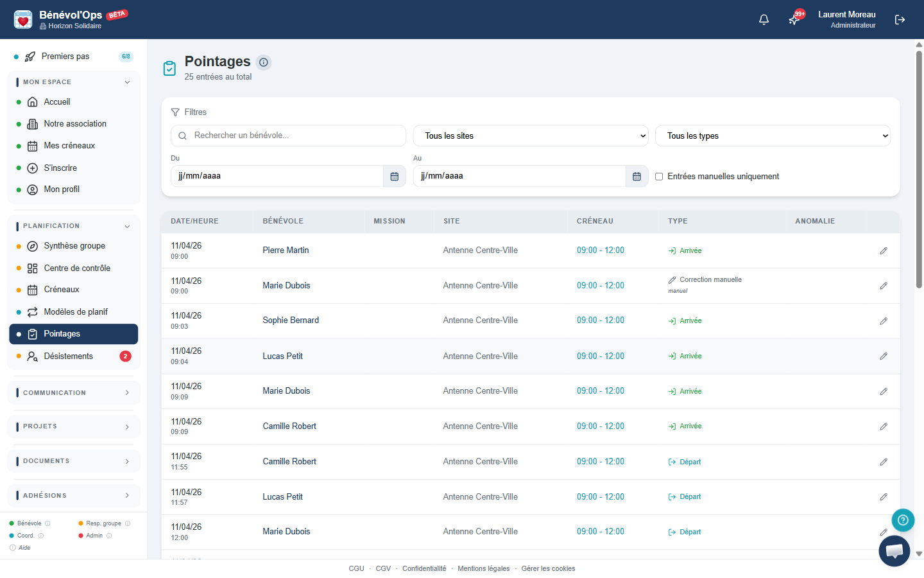Click info icon beside Bénévole legend
The height and width of the screenshot is (578, 924).
[47, 523]
